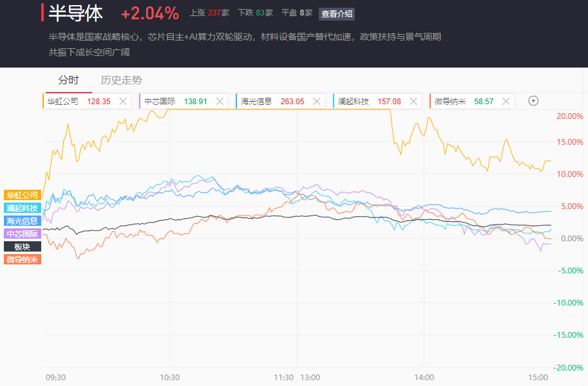Close the 海光信息 stock chip

pyautogui.click(x=316, y=101)
